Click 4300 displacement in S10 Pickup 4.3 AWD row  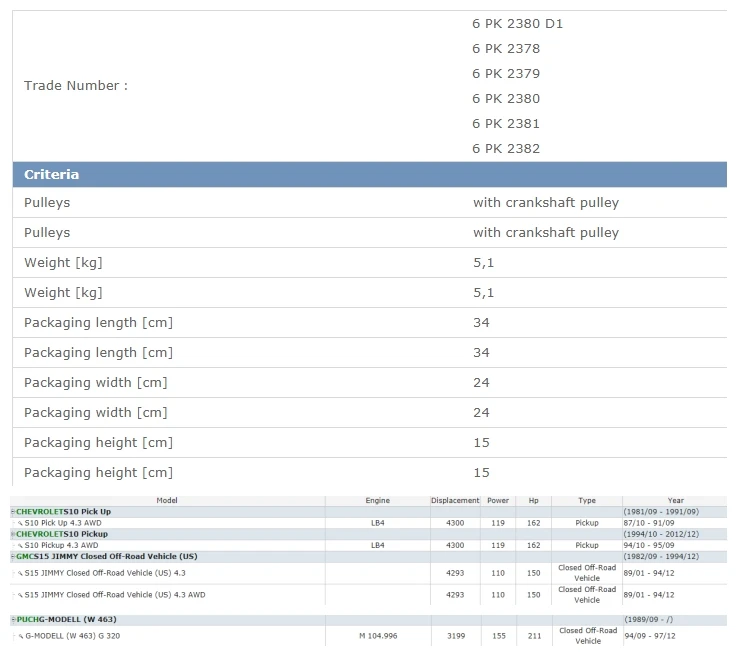(x=455, y=546)
